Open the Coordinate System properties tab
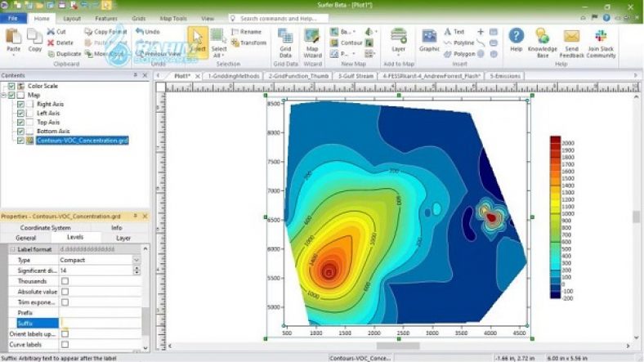Viewport: 644px width, 362px height. pos(45,228)
